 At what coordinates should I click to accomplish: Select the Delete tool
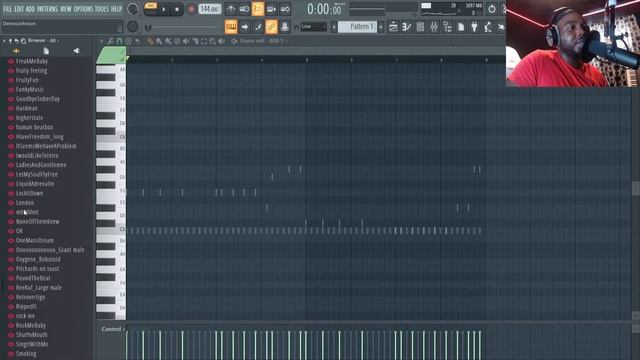[177, 41]
